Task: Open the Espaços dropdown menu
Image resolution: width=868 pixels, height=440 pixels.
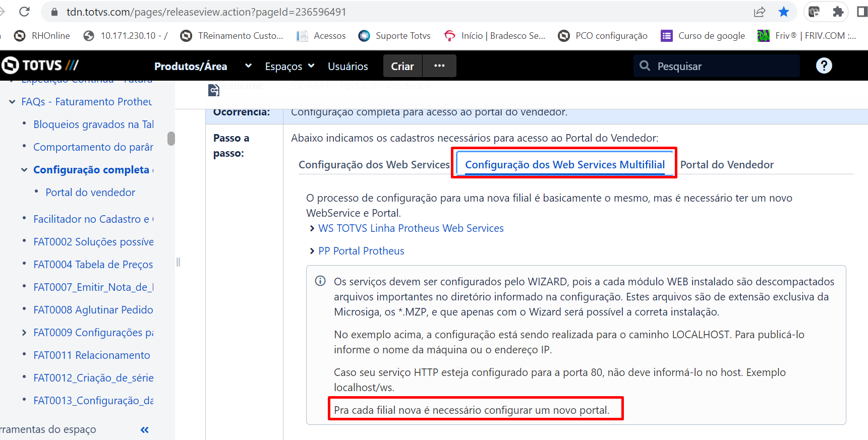Action: (290, 66)
